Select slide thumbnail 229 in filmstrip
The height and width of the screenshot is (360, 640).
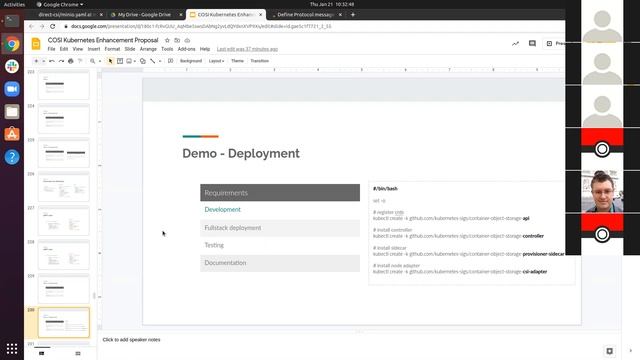pyautogui.click(x=64, y=289)
